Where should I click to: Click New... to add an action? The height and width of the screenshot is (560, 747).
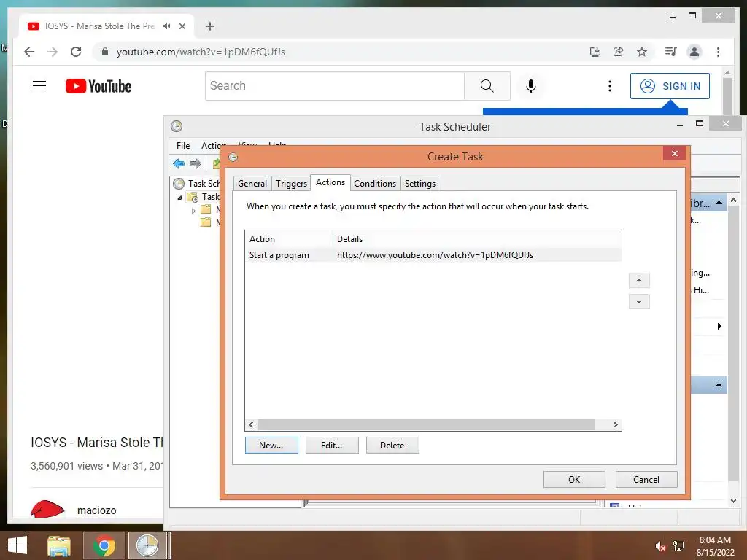pyautogui.click(x=271, y=446)
